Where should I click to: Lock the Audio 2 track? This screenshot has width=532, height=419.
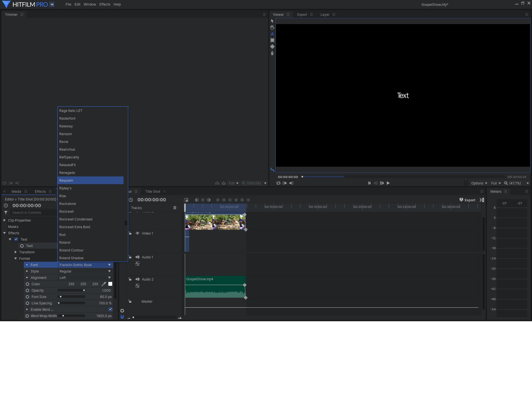[x=130, y=279]
